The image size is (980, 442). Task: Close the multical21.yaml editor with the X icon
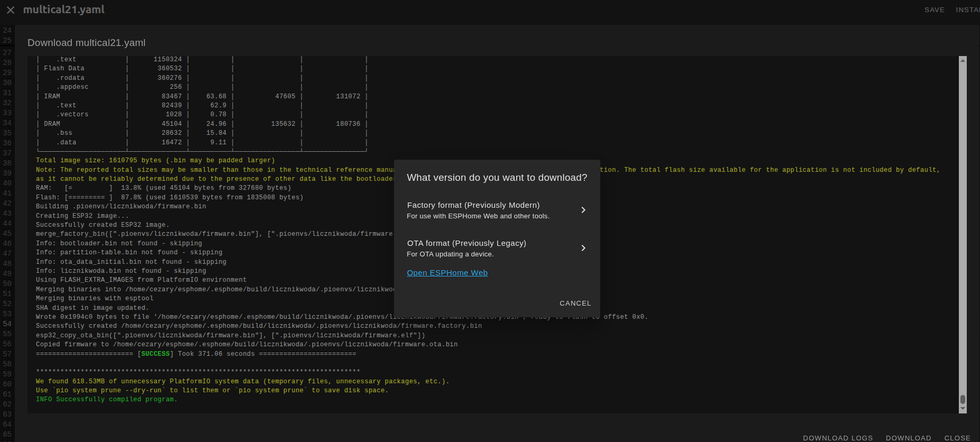11,10
